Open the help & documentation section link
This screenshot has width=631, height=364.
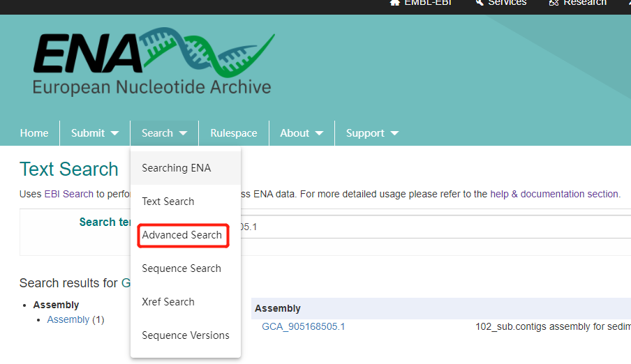(x=554, y=194)
